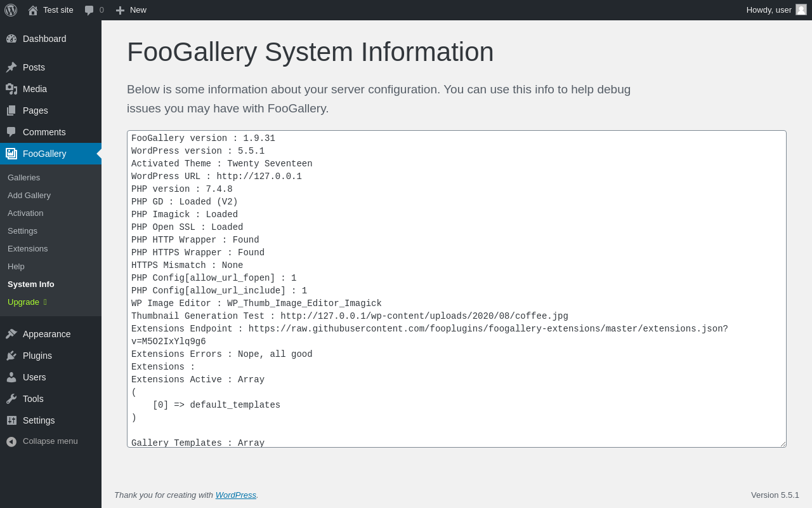Open the Comments menu label

pos(44,132)
